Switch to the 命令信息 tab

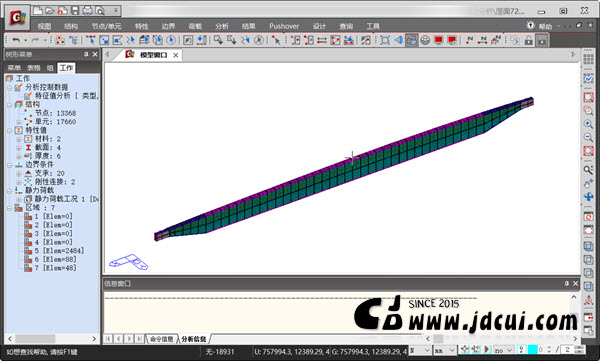pos(161,339)
